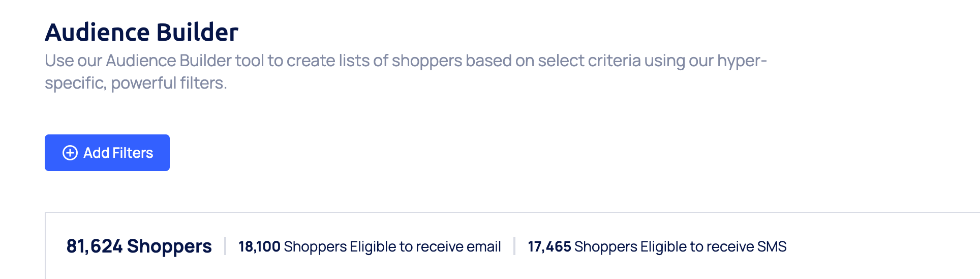Viewport: 980px width, 279px height.
Task: Click divider between Shoppers total and email count
Action: 225,246
